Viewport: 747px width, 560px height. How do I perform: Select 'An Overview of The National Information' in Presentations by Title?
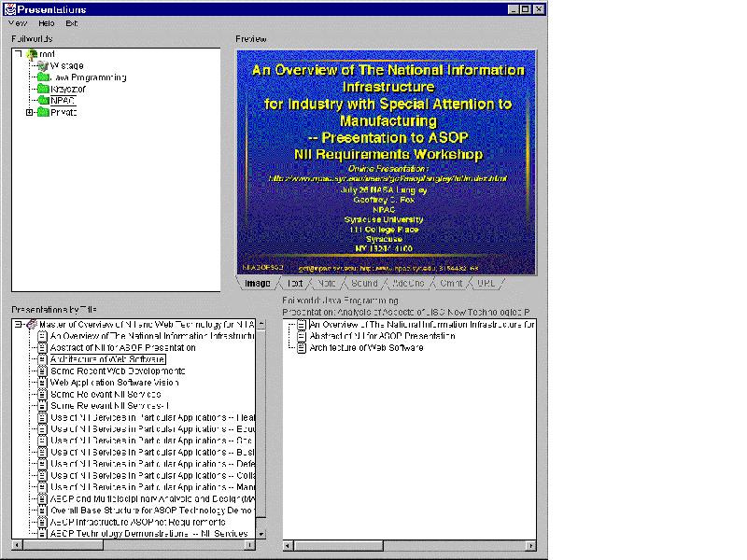coord(152,336)
